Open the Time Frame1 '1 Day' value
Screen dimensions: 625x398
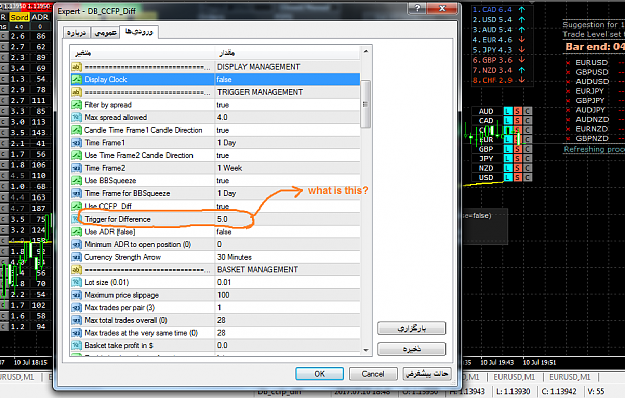287,143
